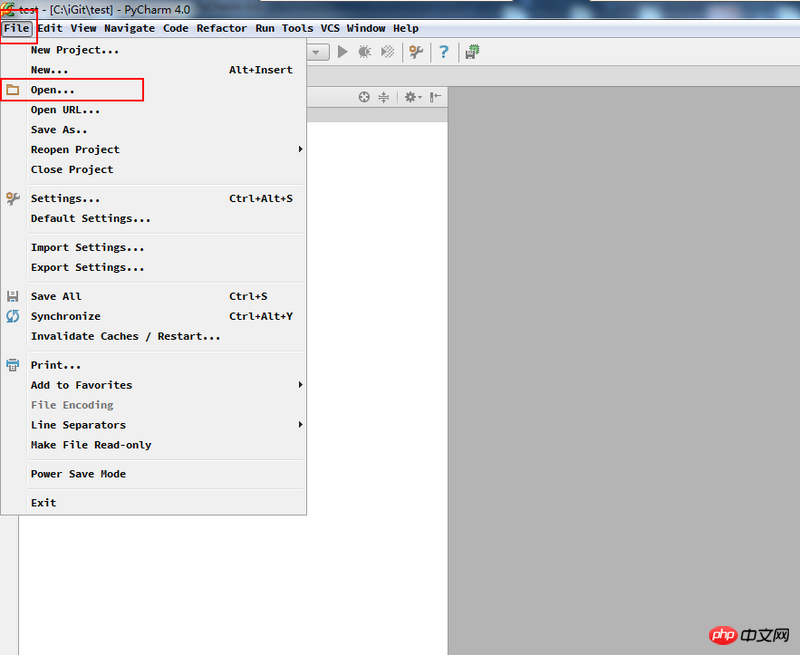Open the Tools menu
Viewport: 800px width, 655px height.
point(297,28)
